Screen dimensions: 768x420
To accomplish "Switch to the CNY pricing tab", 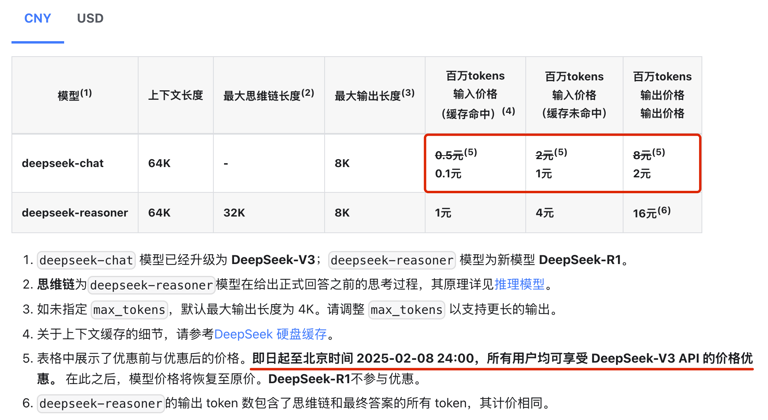I will coord(38,19).
